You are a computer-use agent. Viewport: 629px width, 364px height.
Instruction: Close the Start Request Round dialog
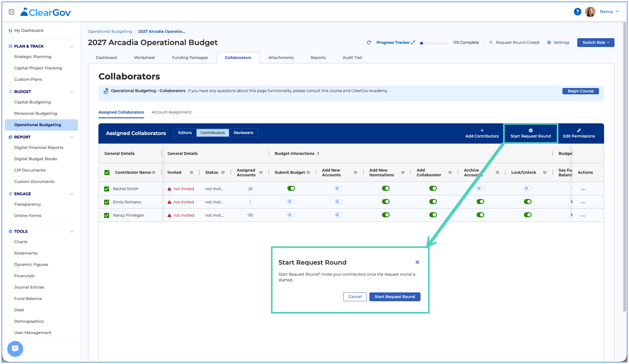417,262
